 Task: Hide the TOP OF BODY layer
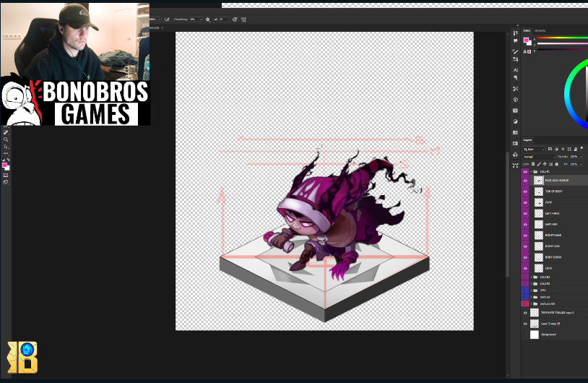point(525,191)
